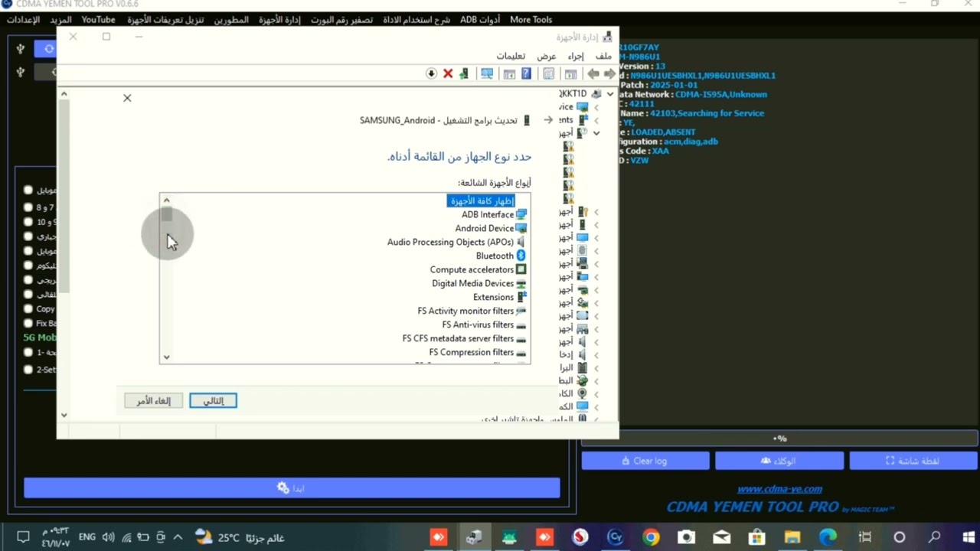
Task: Click the الوكلاء button
Action: coord(779,461)
